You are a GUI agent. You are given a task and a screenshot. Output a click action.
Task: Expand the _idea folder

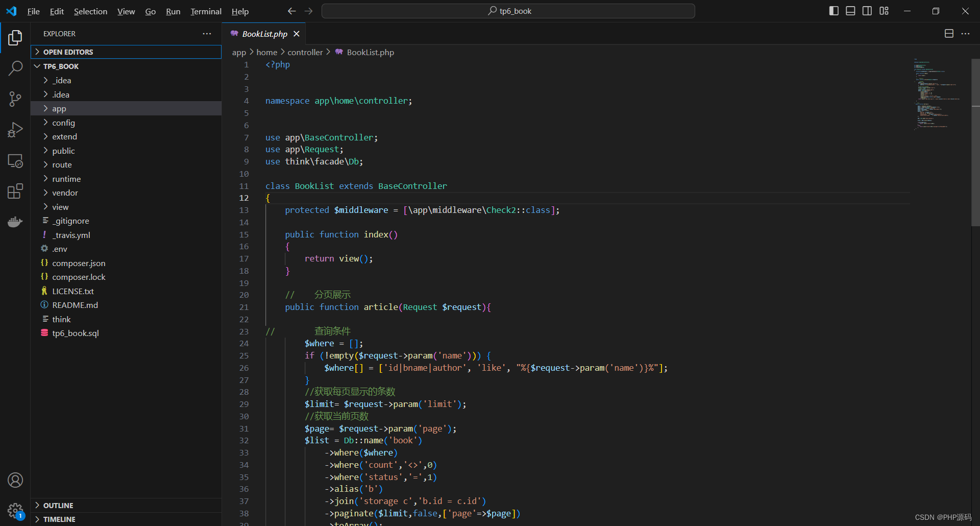(x=126, y=80)
